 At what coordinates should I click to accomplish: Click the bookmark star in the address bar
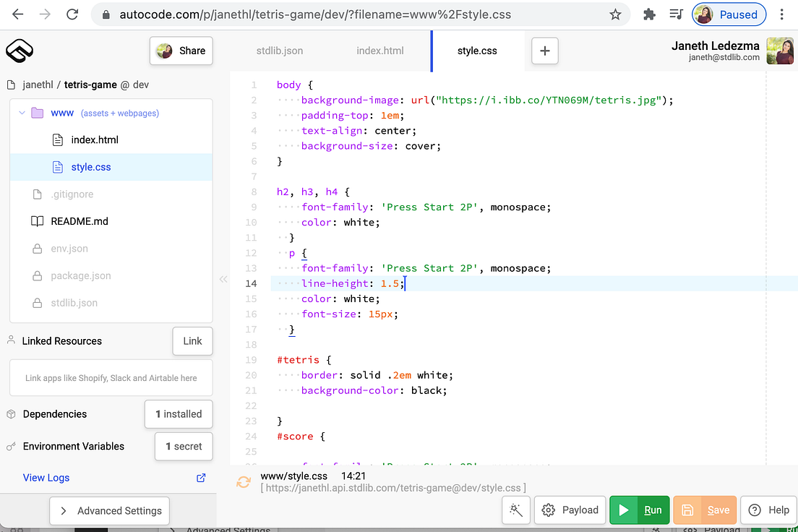click(615, 14)
